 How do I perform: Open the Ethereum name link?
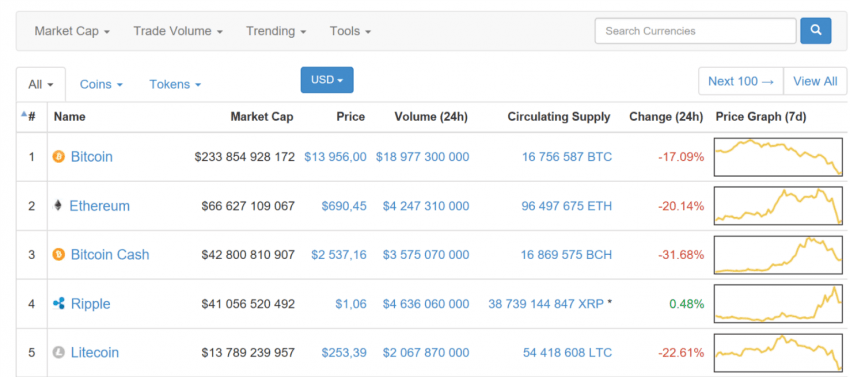(x=100, y=206)
